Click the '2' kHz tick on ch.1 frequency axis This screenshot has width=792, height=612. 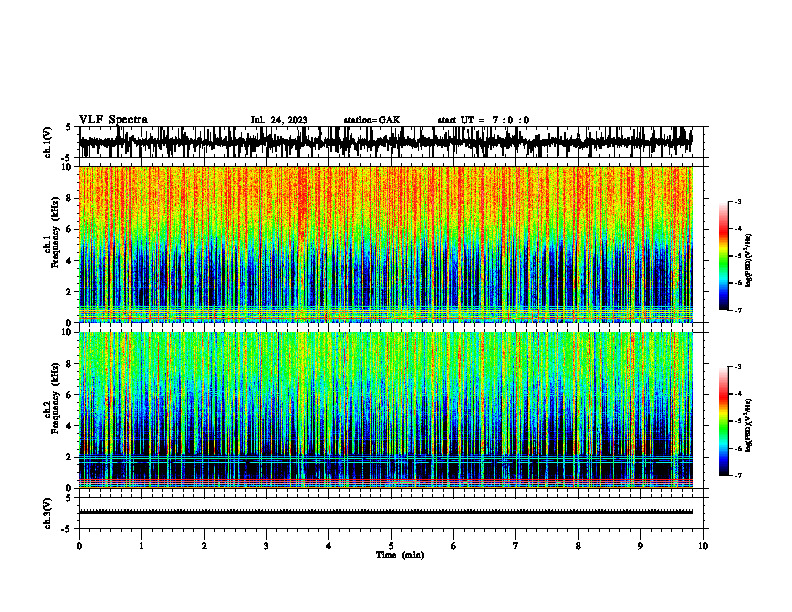70,291
